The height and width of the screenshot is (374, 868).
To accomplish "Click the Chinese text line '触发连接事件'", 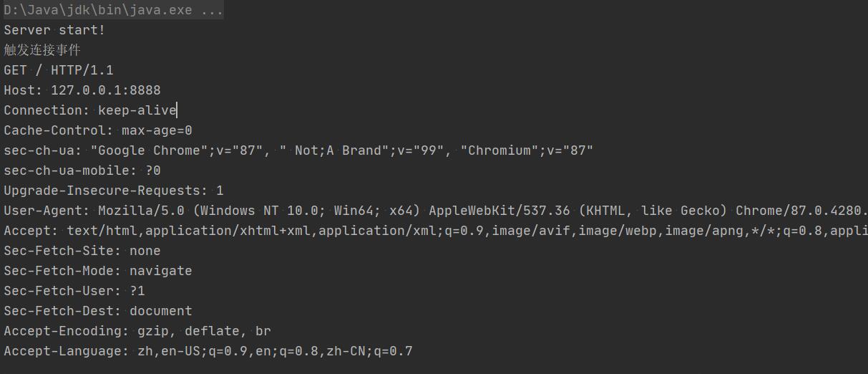I will (x=42, y=50).
